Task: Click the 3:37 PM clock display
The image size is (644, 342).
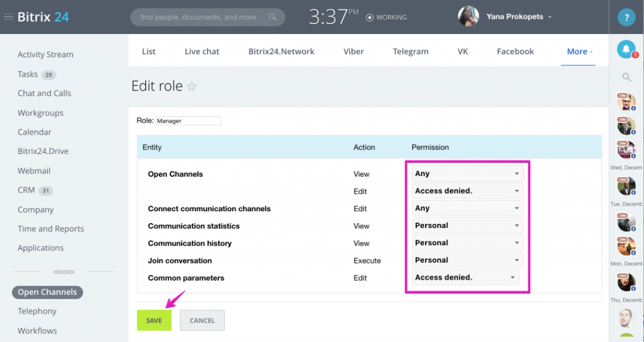Action: tap(333, 17)
